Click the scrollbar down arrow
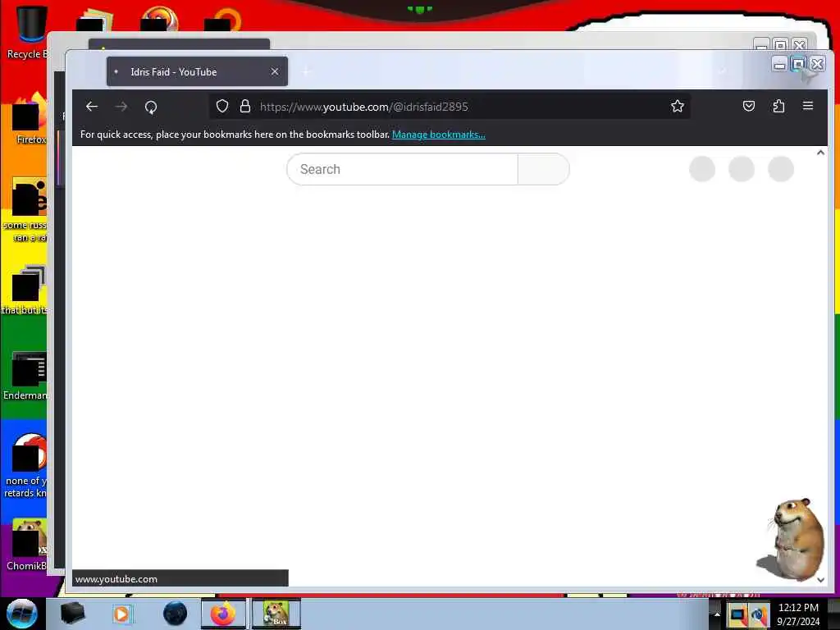The image size is (840, 630). [820, 580]
